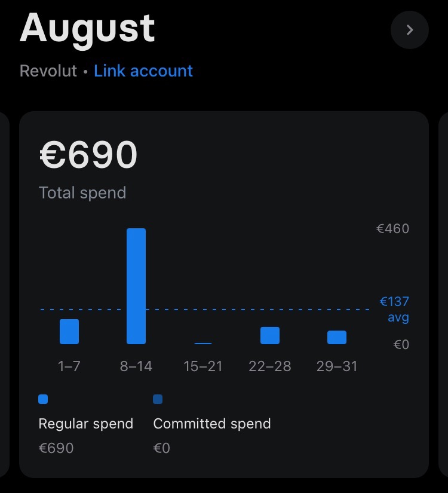Select the flat 15–21 spending bar
The height and width of the screenshot is (493, 448).
click(203, 344)
